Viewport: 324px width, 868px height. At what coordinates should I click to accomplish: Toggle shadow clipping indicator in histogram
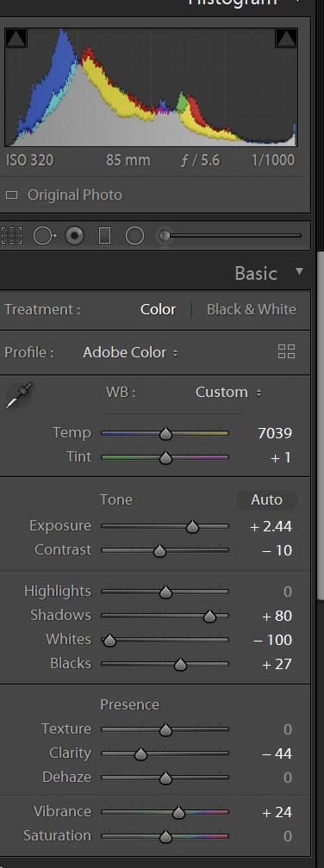[x=16, y=38]
